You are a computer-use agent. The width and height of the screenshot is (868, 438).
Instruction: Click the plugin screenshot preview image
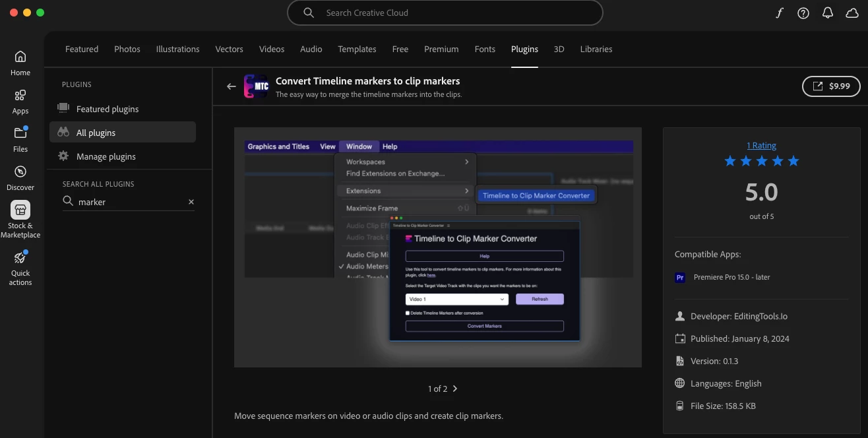tap(438, 247)
